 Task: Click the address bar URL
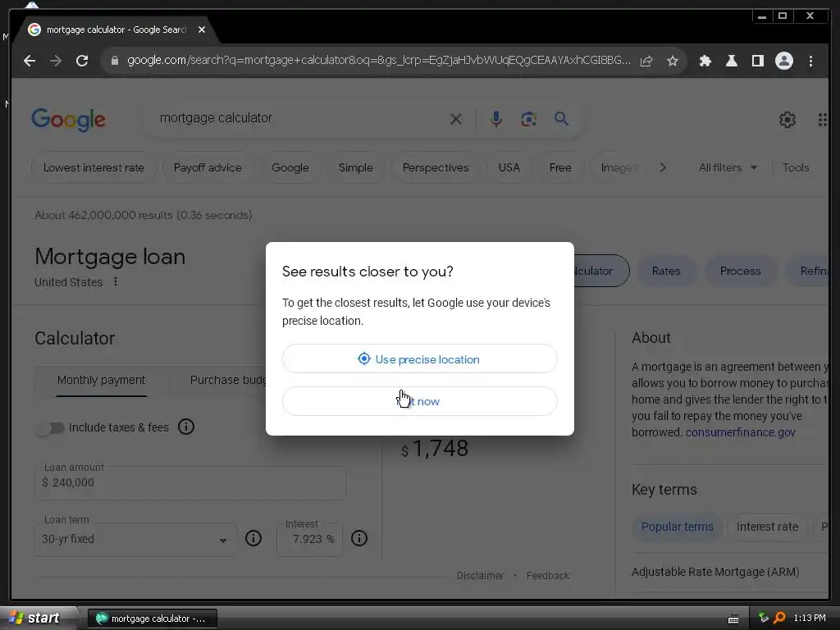378,61
